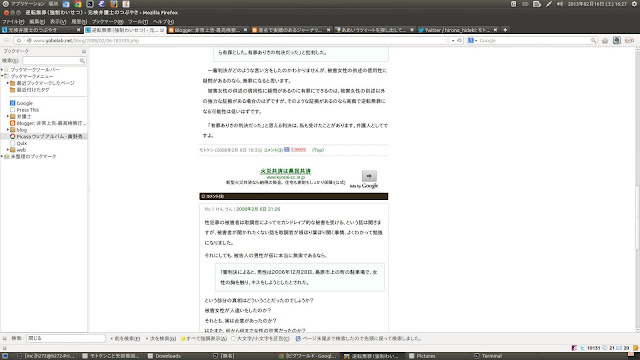Viewport: 640px width, 360px height.
Task: Open the Press This bookmark
Action: (x=27, y=110)
